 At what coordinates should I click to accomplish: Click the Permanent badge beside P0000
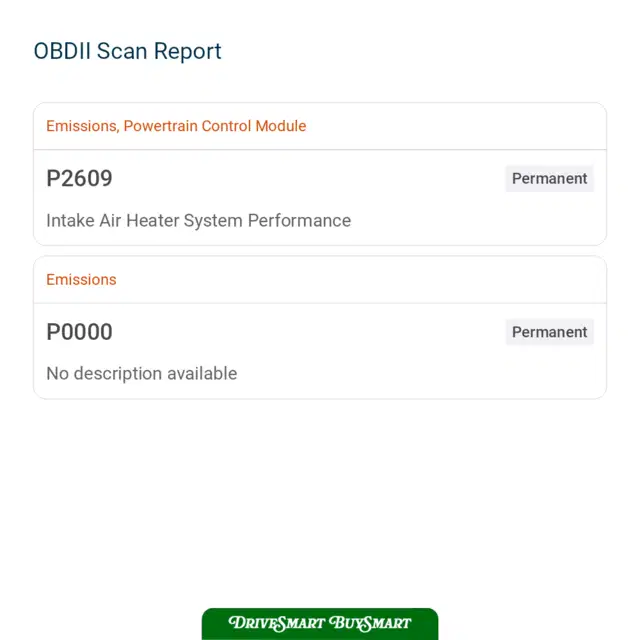pyautogui.click(x=549, y=332)
